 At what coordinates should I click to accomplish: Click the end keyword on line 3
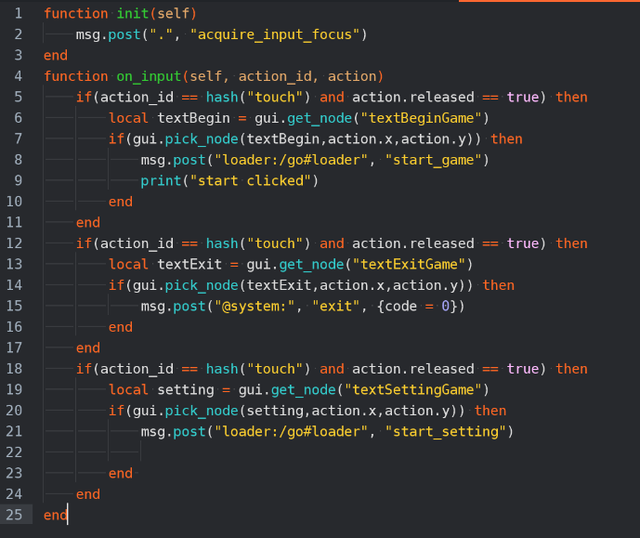tap(56, 56)
